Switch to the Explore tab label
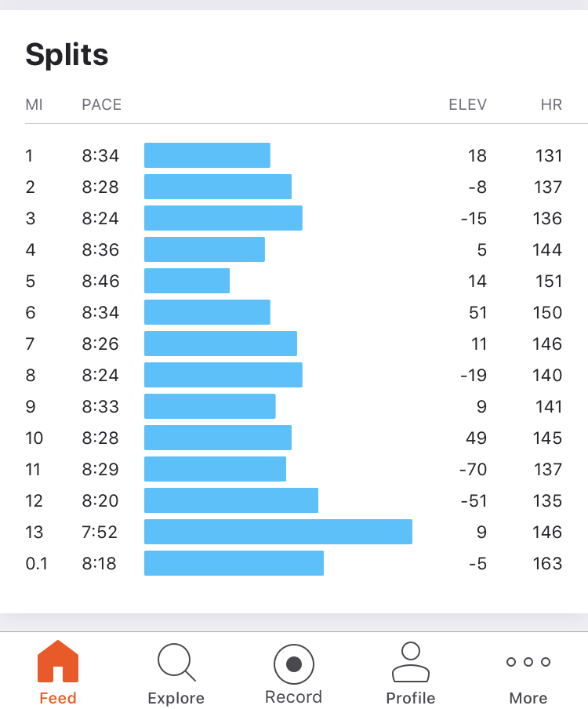 pos(176,697)
